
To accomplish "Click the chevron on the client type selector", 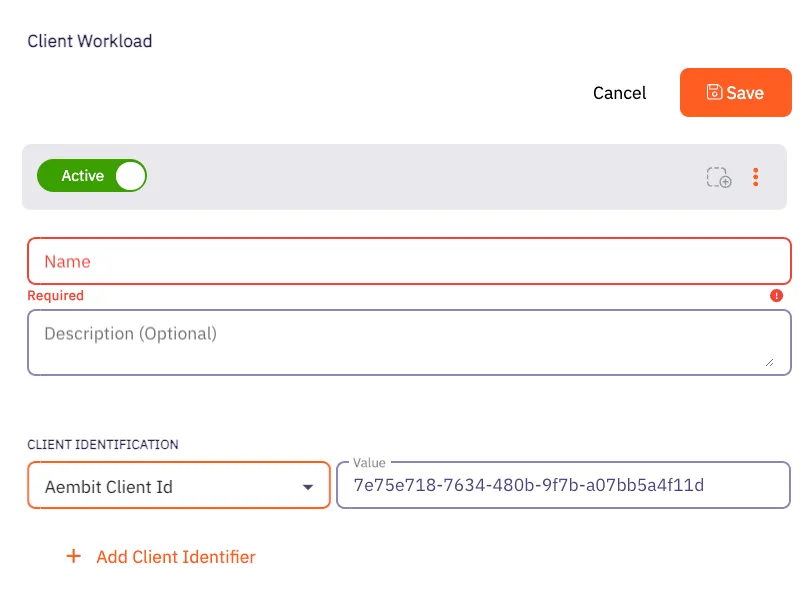I will (308, 485).
